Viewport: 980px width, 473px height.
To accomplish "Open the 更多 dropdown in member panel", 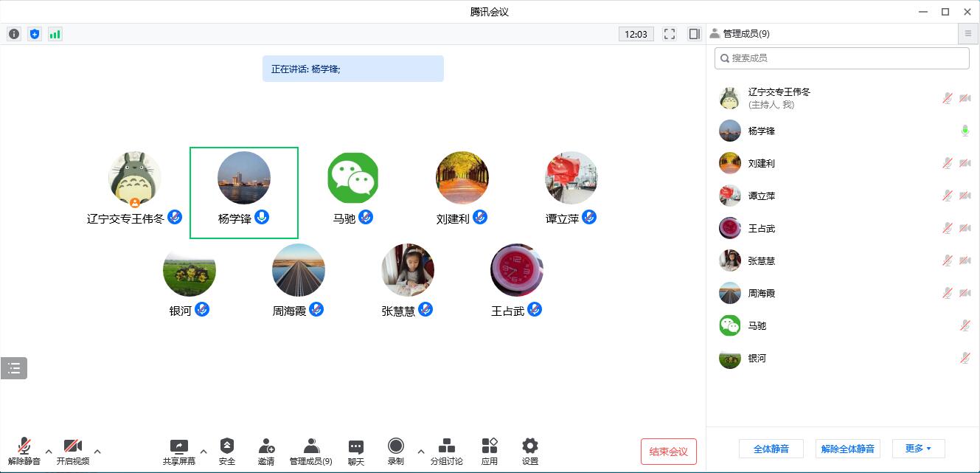I will click(x=918, y=449).
